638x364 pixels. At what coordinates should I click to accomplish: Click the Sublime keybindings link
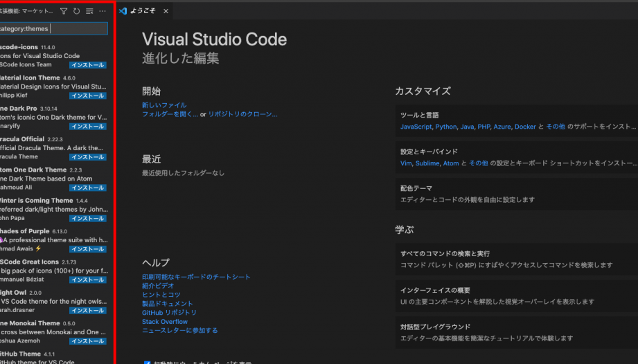click(x=427, y=163)
